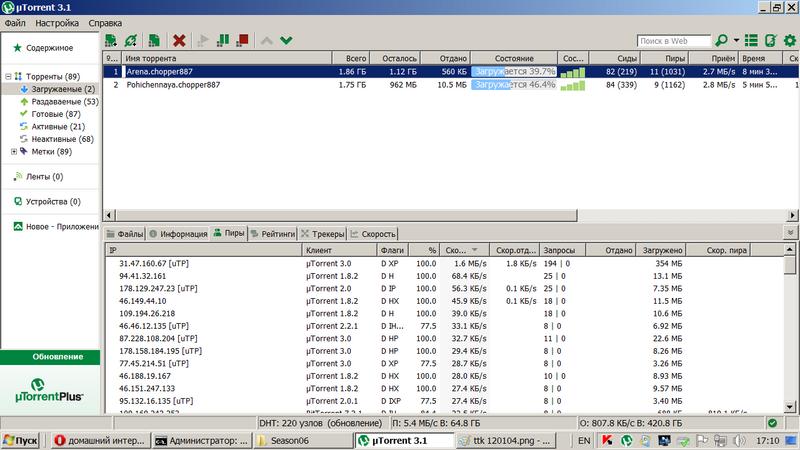This screenshot has width=800, height=450.
Task: Move torrent down the queue arrow
Action: [286, 40]
